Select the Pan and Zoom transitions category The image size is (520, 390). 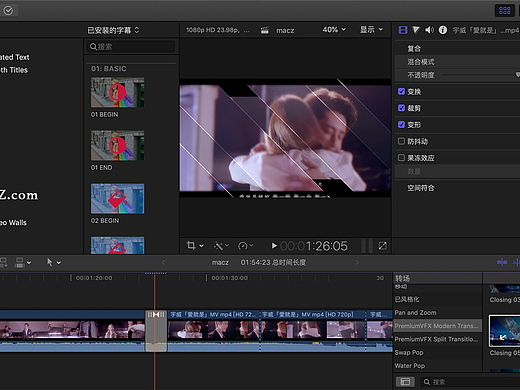(437, 313)
